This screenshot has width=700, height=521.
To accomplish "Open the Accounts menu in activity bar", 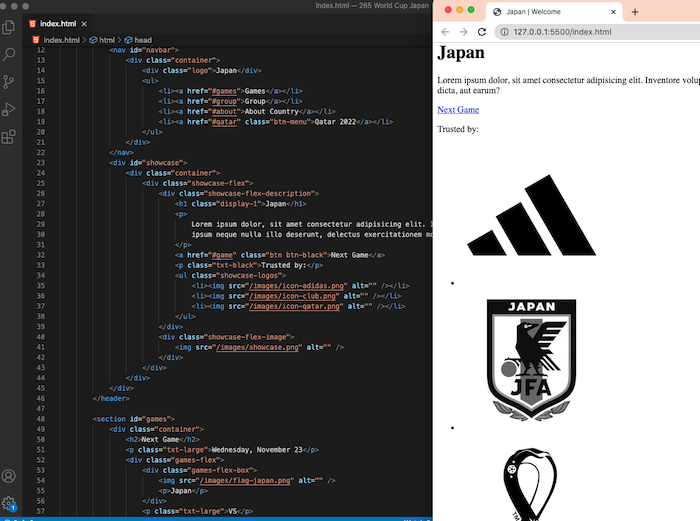I will pyautogui.click(x=8, y=476).
